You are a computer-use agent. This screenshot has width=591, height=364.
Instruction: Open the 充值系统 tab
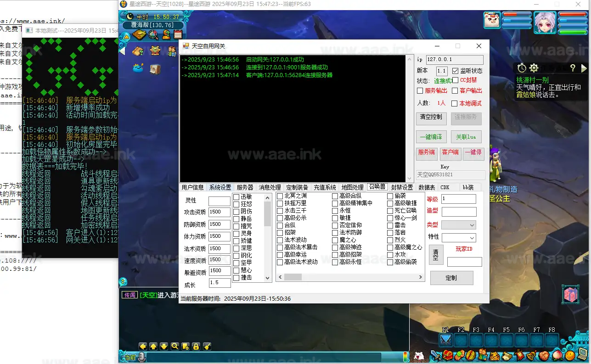325,187
